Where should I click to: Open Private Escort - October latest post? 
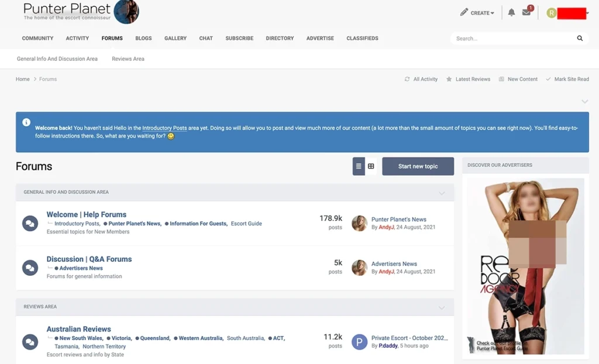(409, 338)
